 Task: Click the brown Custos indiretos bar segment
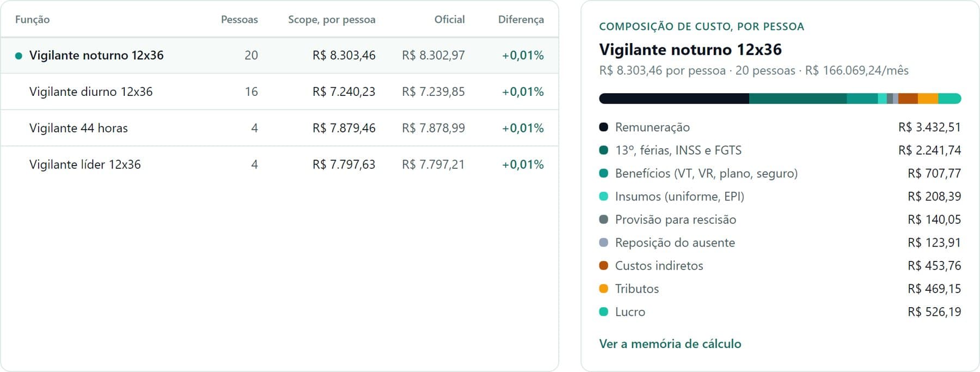click(908, 99)
